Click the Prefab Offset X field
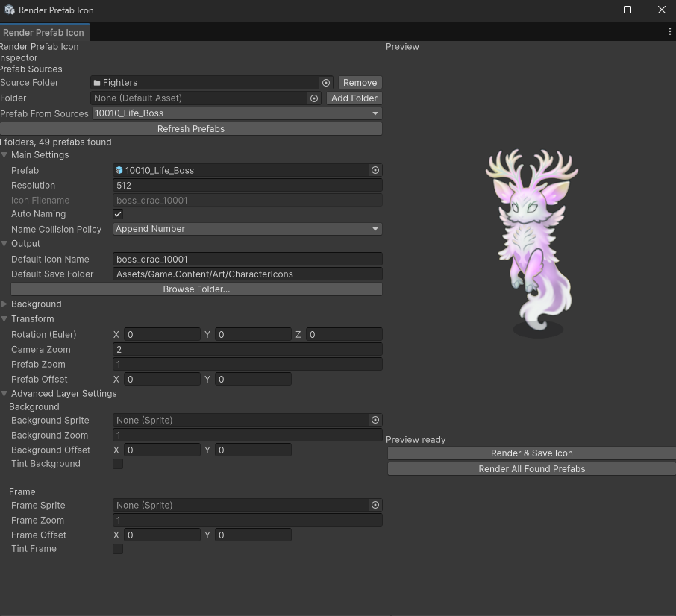 click(162, 379)
